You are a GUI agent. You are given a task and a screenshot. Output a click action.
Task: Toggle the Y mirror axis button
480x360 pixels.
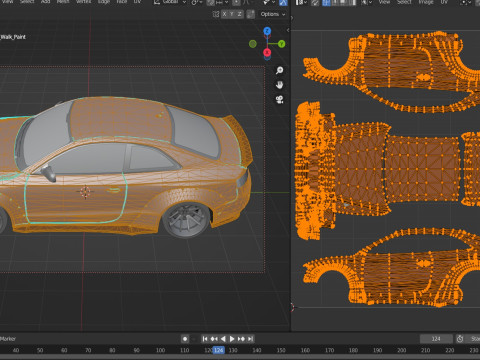point(232,14)
